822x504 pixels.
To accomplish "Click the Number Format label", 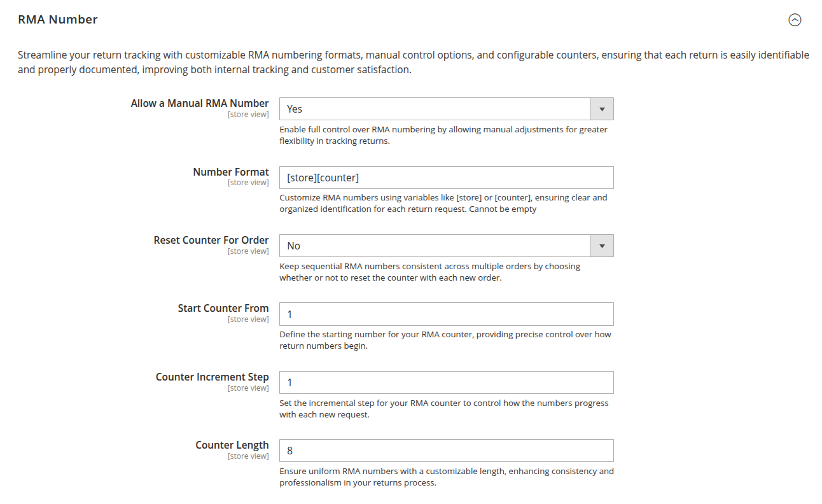I will click(x=231, y=172).
